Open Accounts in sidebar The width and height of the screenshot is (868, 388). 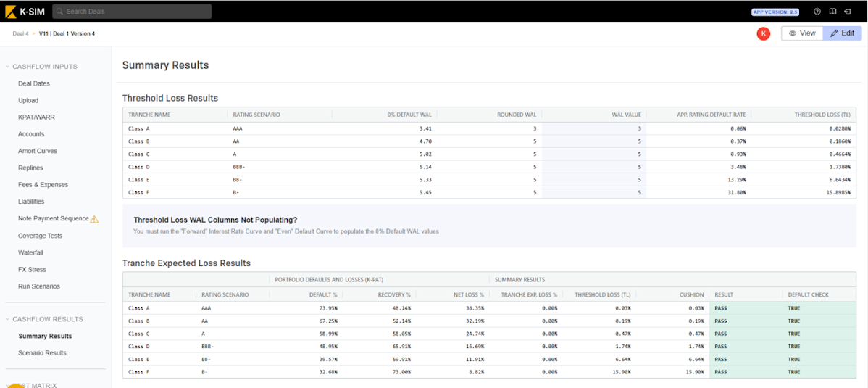[31, 134]
